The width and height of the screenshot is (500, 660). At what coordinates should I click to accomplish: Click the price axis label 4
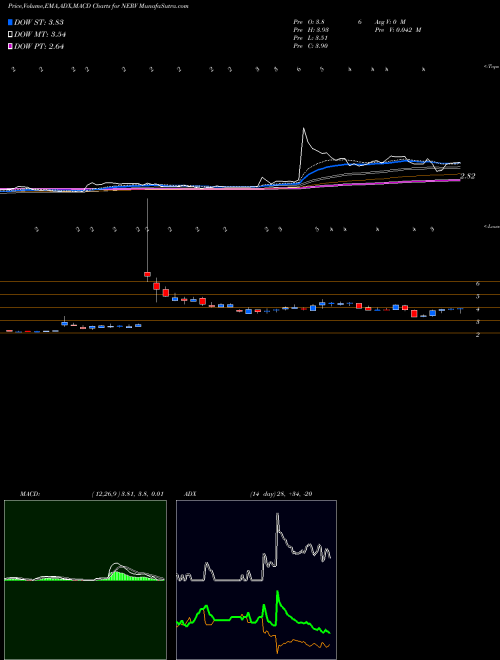(x=478, y=309)
